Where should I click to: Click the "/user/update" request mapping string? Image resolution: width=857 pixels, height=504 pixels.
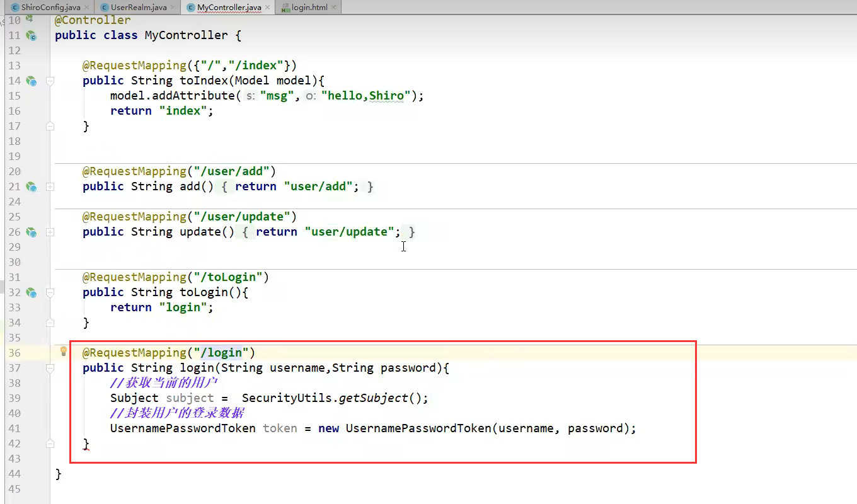click(242, 217)
